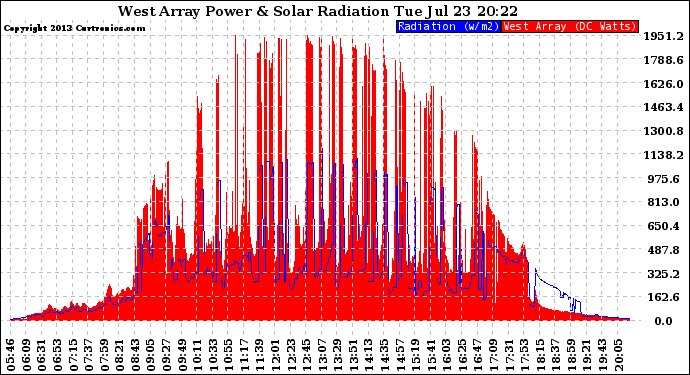
Task: Click the 09:05 time label
Action: pos(151,355)
